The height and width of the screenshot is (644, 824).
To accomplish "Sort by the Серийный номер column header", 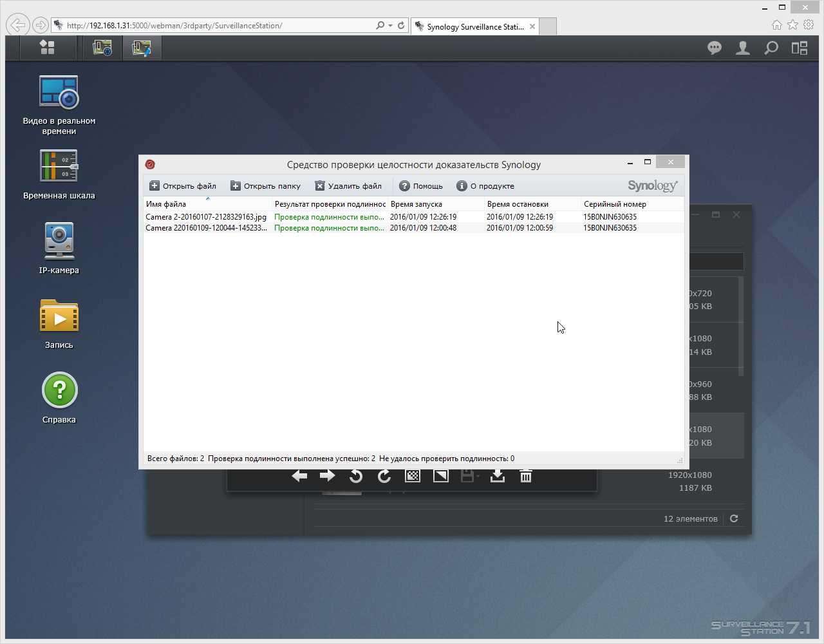I will coord(632,204).
